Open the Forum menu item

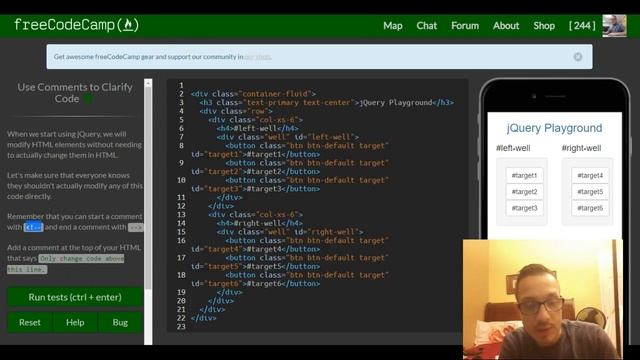click(465, 26)
